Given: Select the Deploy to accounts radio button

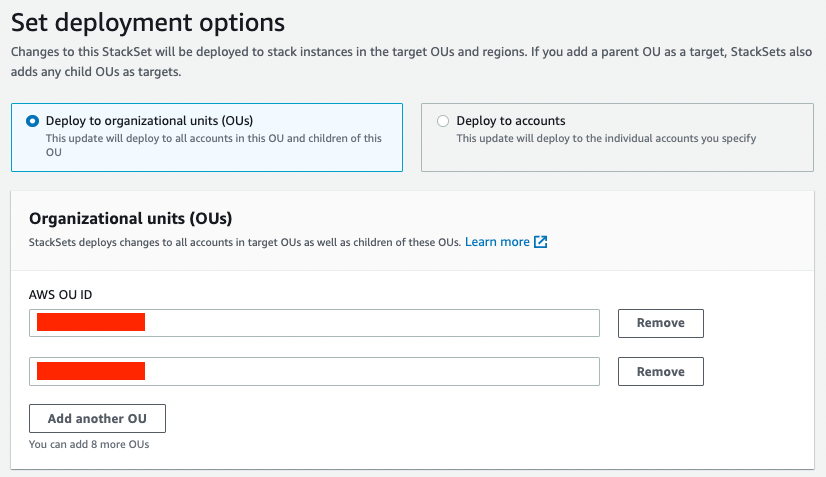Looking at the screenshot, I should (443, 121).
